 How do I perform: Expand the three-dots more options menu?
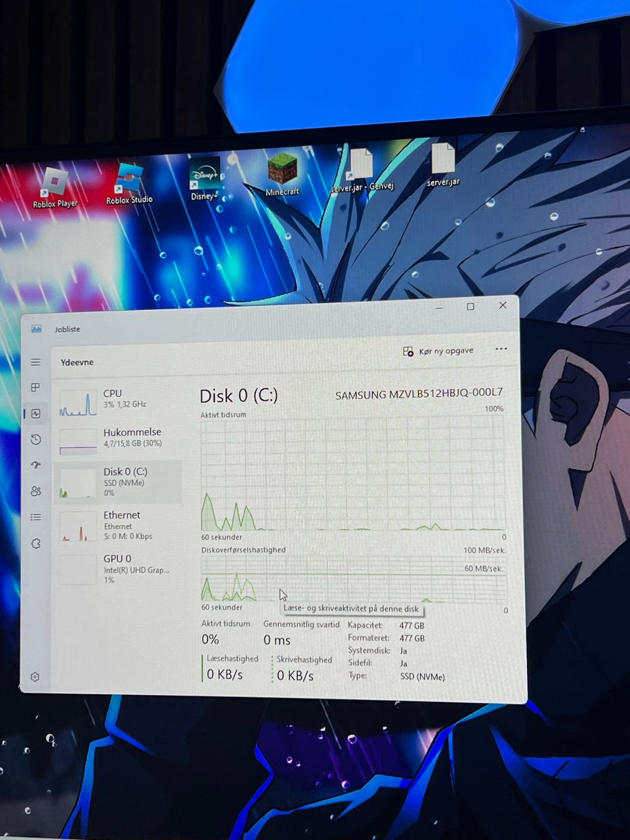[501, 349]
